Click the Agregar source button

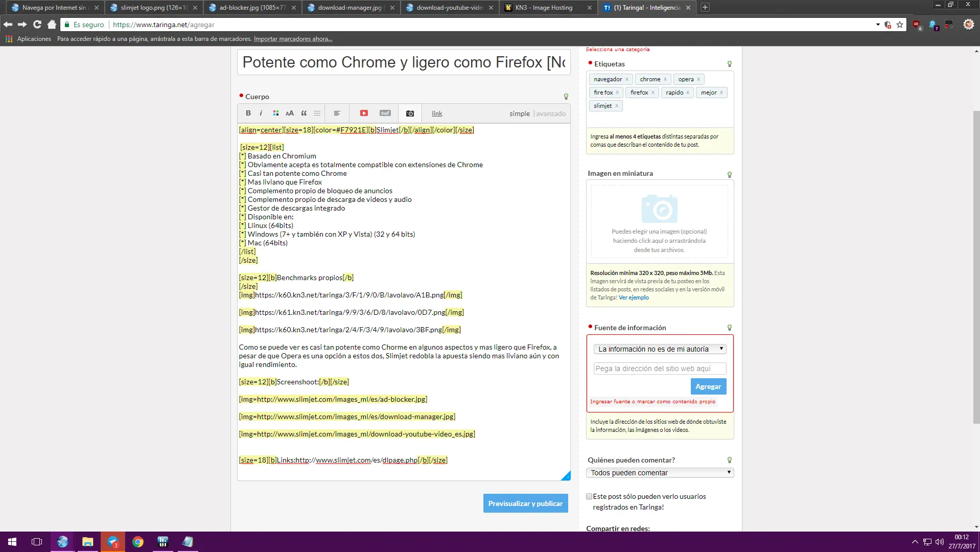(x=708, y=386)
